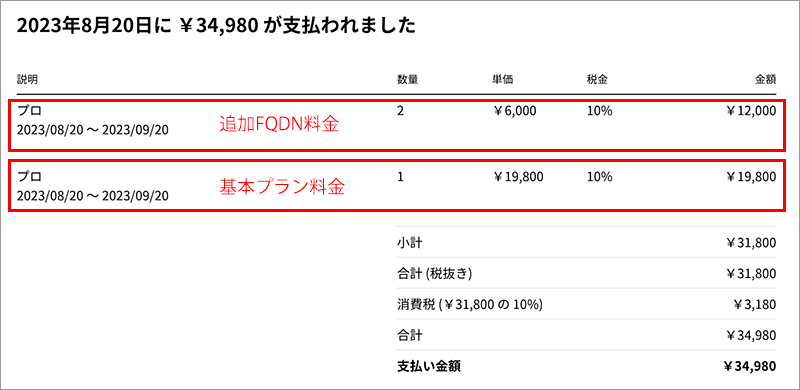Click the 税金 column header
The image size is (800, 390).
[x=597, y=80]
